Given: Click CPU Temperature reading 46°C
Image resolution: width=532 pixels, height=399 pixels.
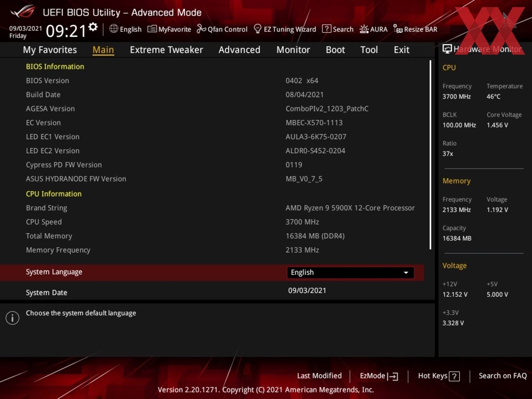Looking at the screenshot, I should tap(493, 97).
